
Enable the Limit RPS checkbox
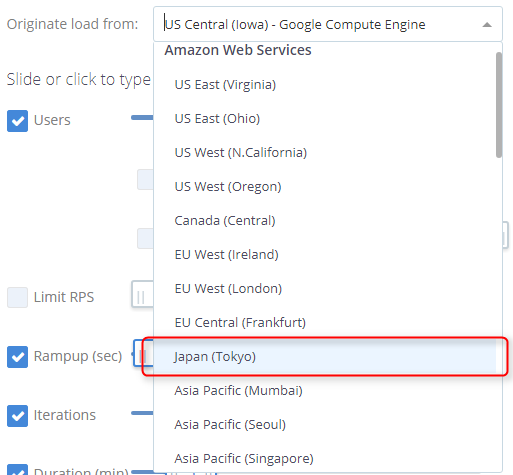pyautogui.click(x=17, y=297)
